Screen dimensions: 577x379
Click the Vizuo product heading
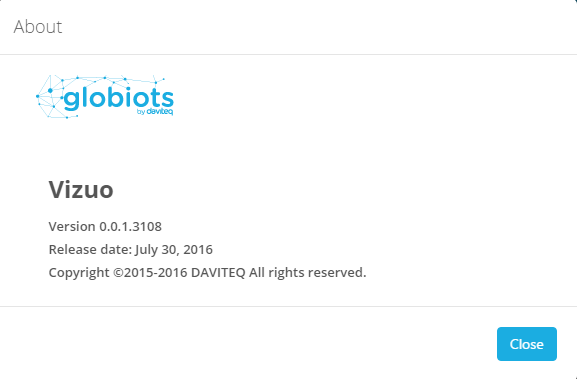tap(81, 190)
